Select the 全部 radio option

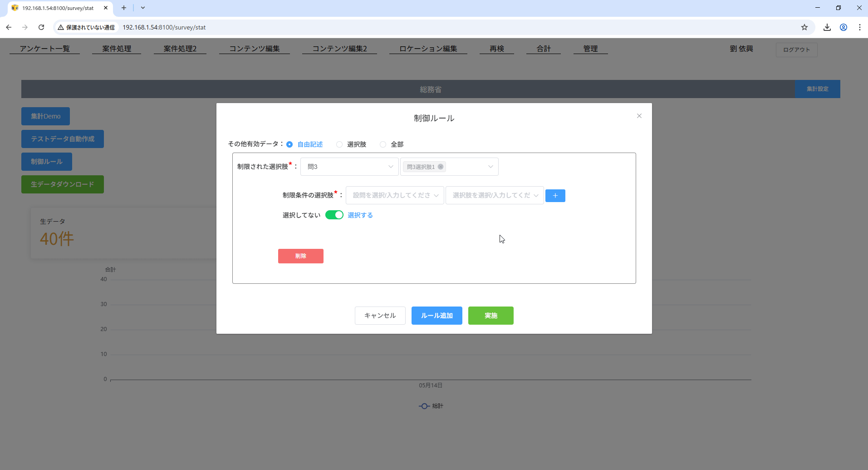pyautogui.click(x=383, y=144)
